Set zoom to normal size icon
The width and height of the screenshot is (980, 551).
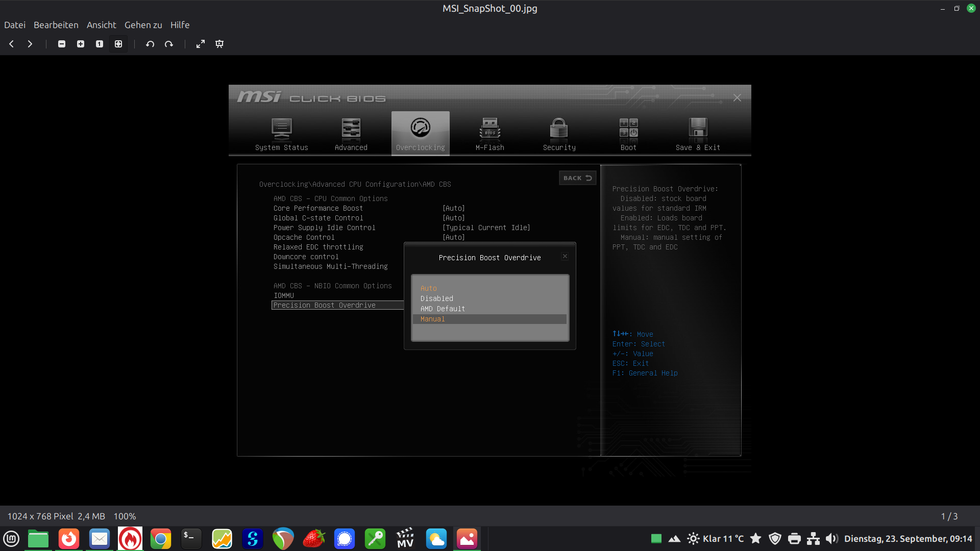(x=100, y=44)
